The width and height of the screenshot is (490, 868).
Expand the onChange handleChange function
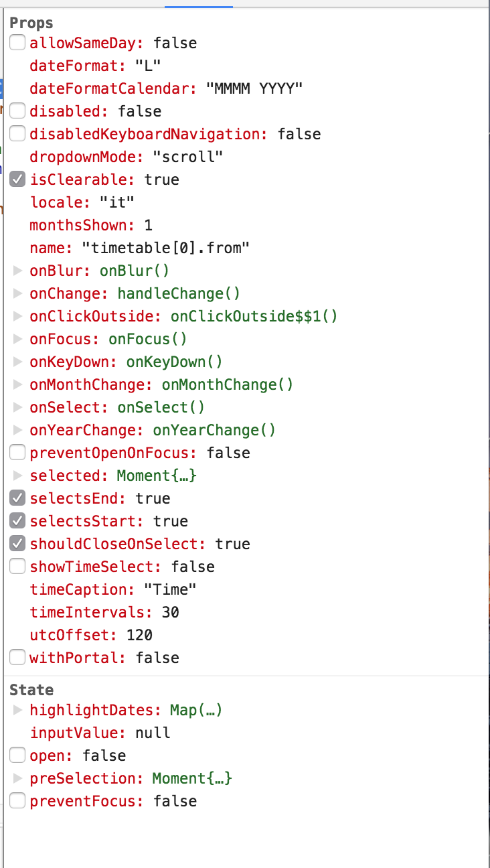click(17, 293)
